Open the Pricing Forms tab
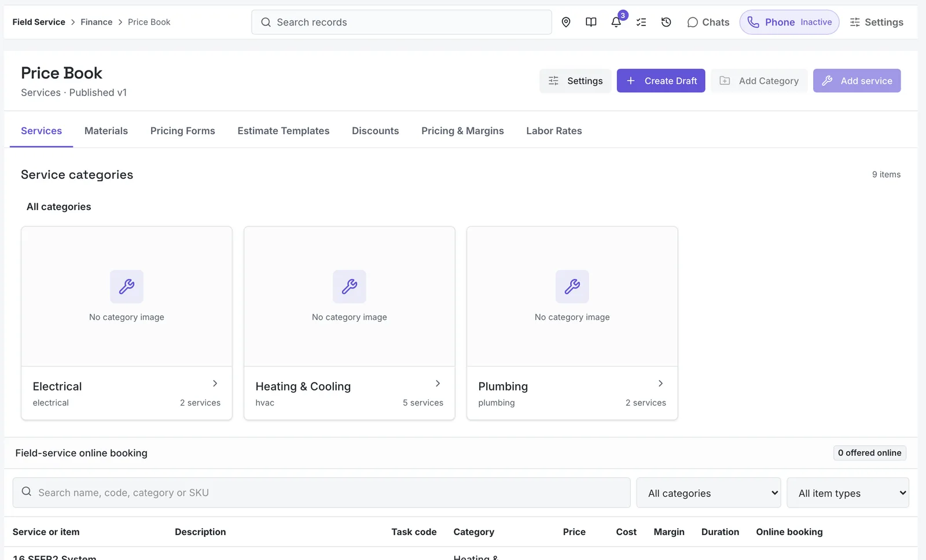The image size is (926, 560). coord(182,131)
